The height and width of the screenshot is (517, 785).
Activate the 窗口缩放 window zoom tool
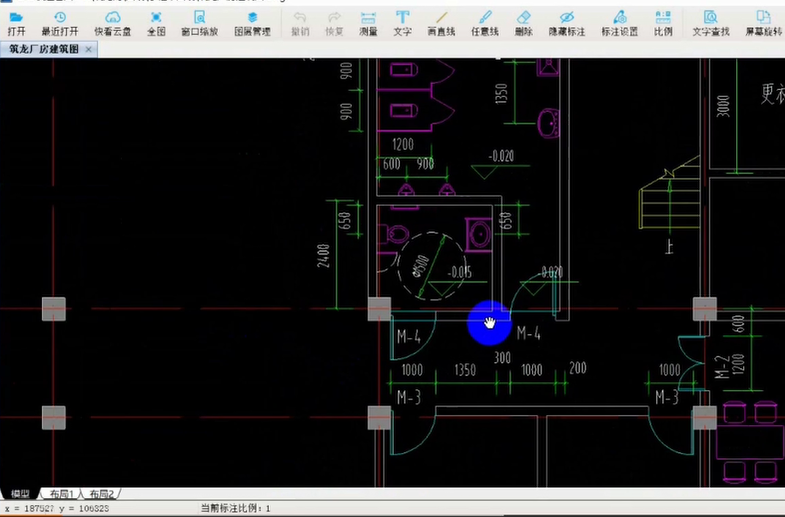coord(199,24)
